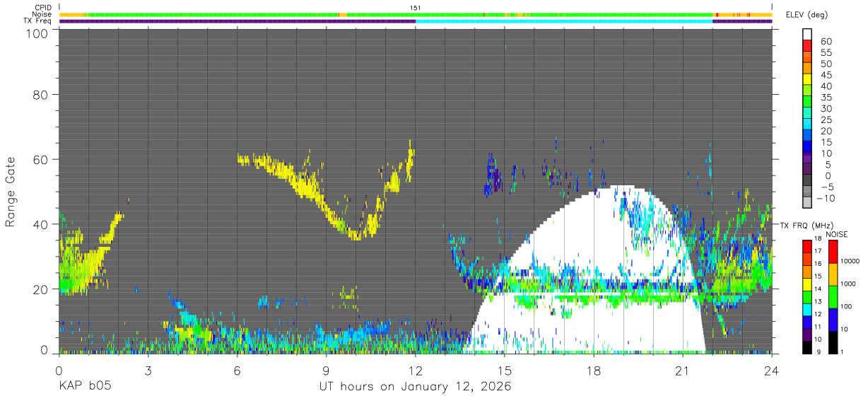Click ELEV colorbar label −5
This screenshot has height=401, width=868.
[x=826, y=187]
